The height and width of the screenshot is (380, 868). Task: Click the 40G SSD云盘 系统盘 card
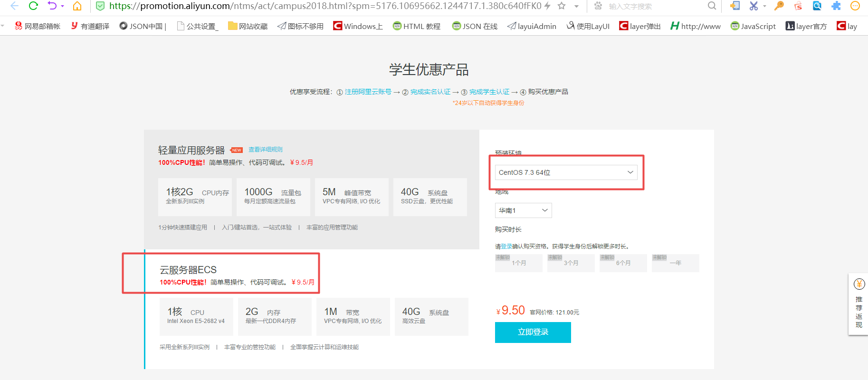tap(430, 197)
